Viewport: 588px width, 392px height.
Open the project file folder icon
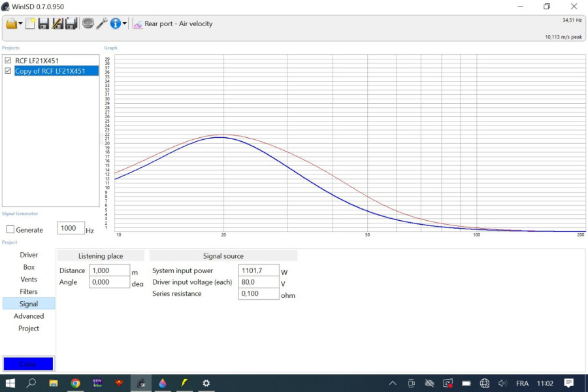[11, 24]
